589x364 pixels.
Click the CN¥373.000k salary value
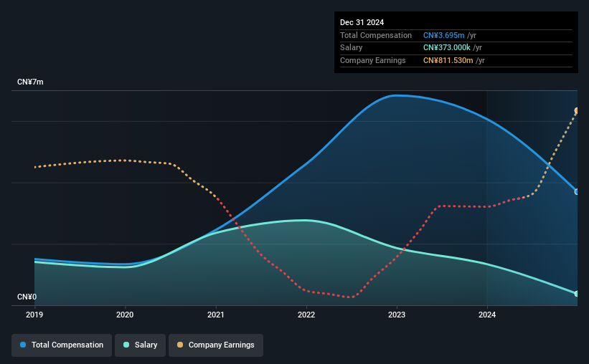pyautogui.click(x=447, y=48)
